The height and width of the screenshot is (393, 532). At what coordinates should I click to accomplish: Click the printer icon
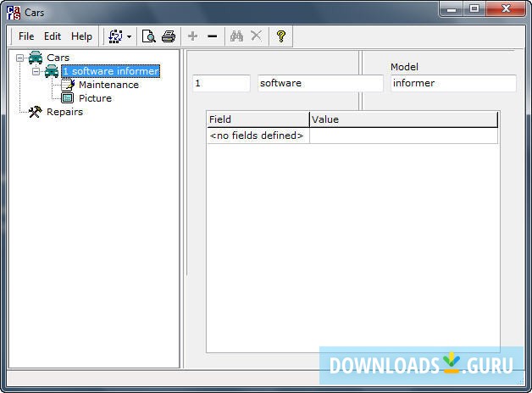click(169, 36)
